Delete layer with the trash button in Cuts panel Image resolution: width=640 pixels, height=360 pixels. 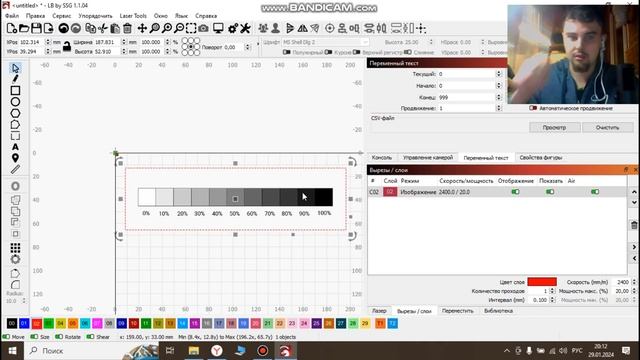click(634, 225)
